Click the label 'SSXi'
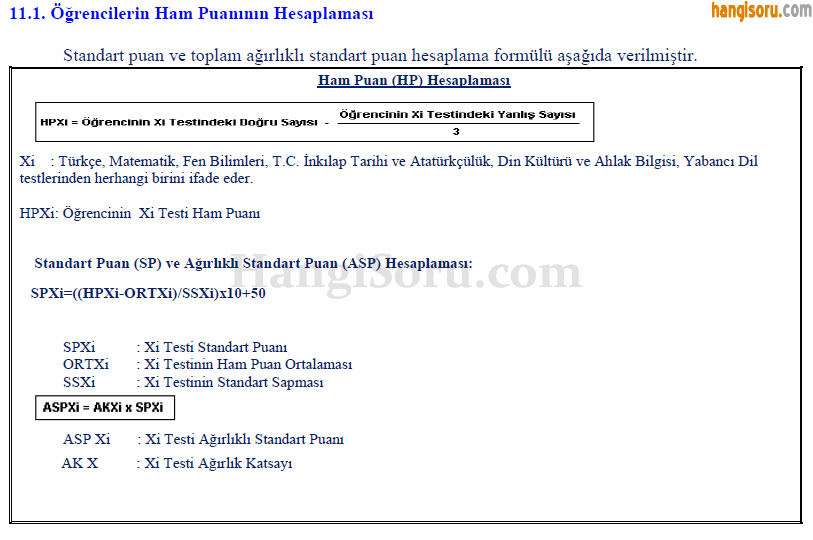The image size is (813, 540). tap(79, 382)
